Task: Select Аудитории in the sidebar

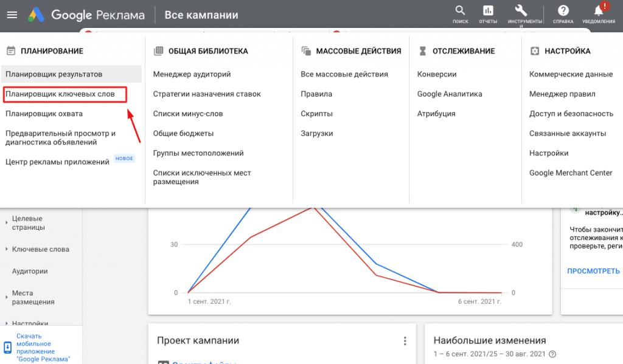Action: [30, 271]
